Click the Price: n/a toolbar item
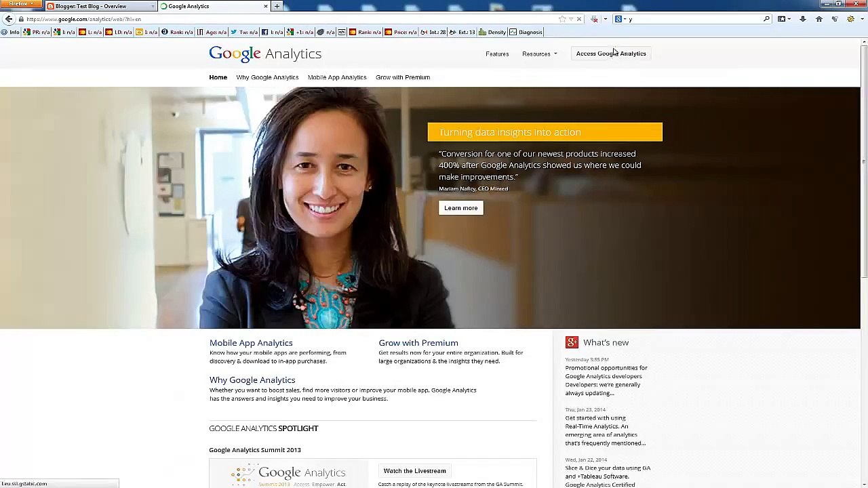868x488 pixels. tap(401, 32)
